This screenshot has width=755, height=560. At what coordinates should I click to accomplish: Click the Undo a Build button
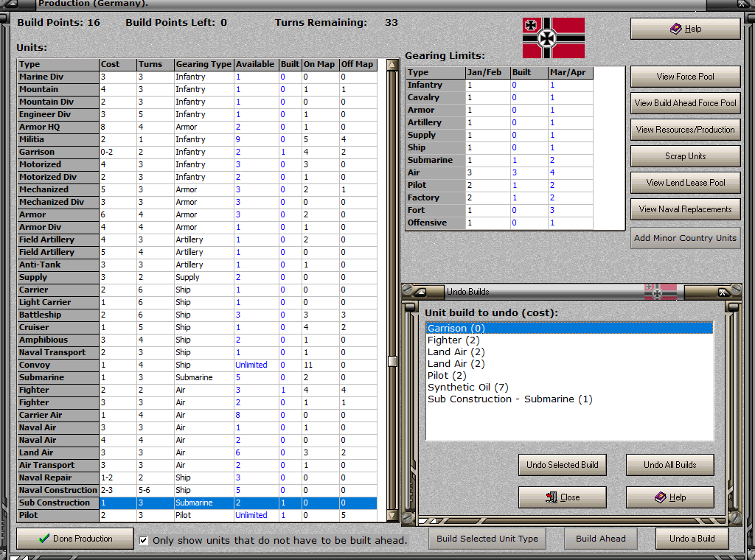point(692,539)
